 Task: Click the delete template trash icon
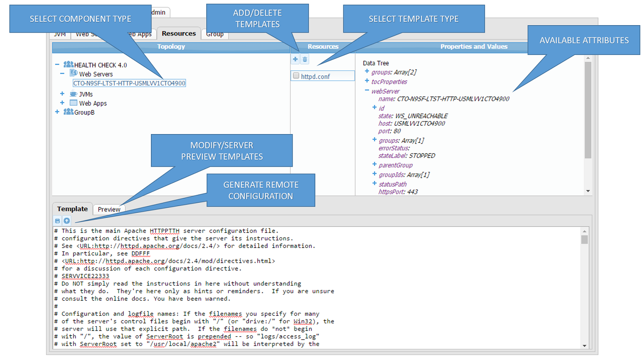pos(305,59)
